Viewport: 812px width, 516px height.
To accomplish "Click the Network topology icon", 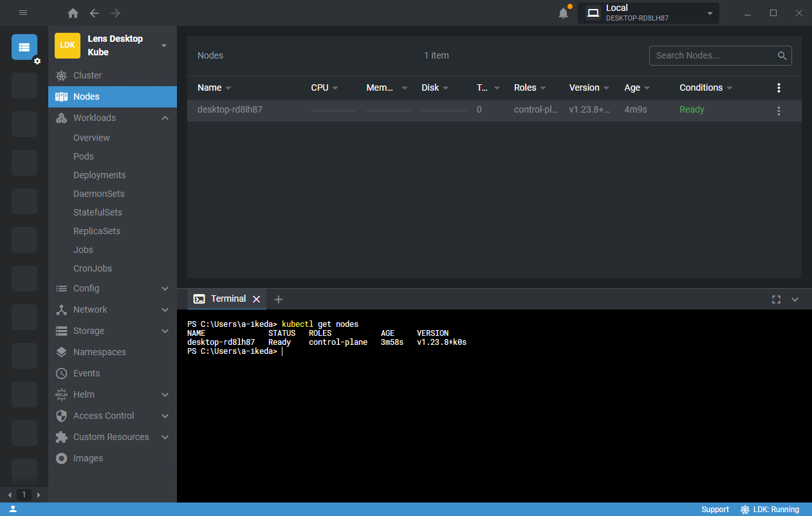I will pos(62,309).
